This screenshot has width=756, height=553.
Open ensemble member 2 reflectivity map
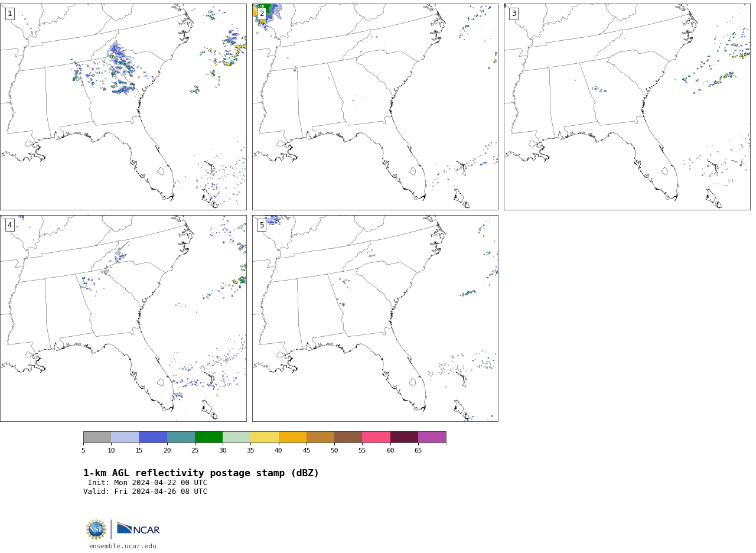375,107
